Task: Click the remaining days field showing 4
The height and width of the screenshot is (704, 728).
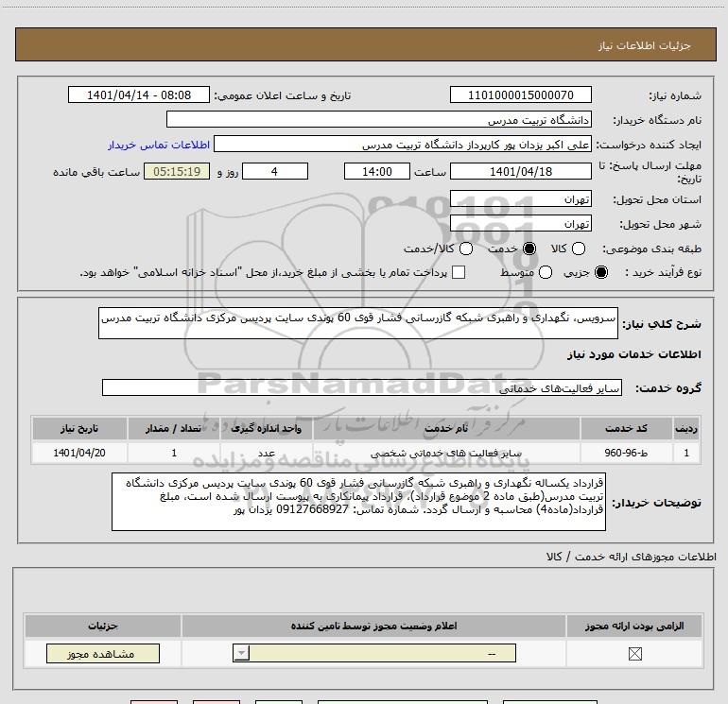Action: tap(275, 171)
